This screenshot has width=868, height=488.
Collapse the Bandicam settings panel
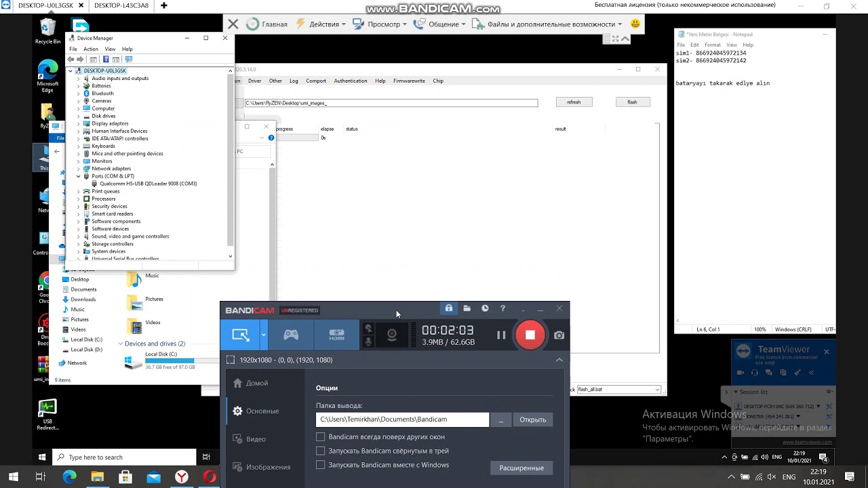click(559, 360)
